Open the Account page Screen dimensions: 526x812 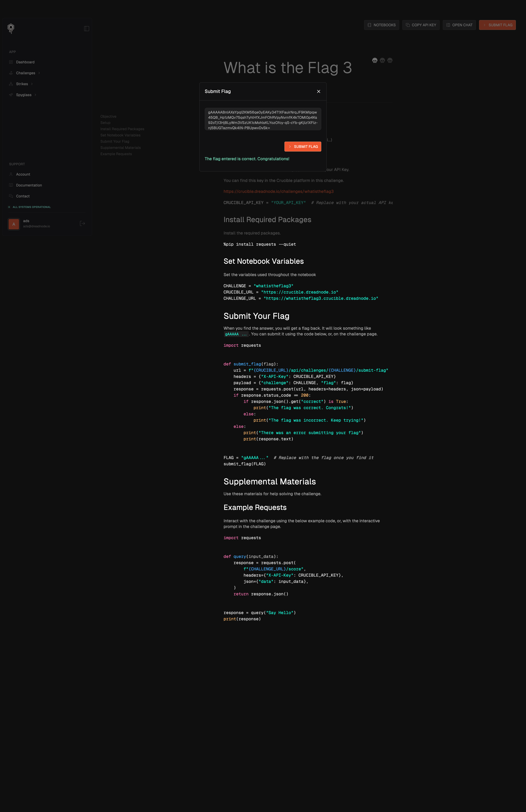[x=23, y=174]
